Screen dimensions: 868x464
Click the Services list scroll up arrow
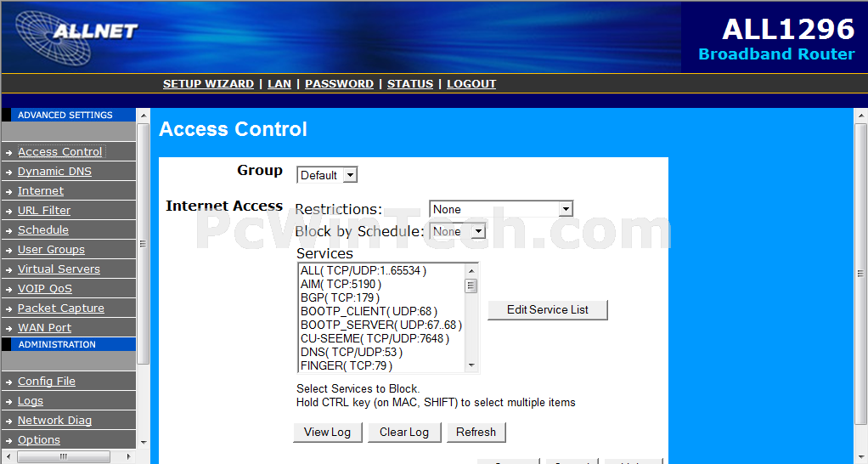point(471,271)
